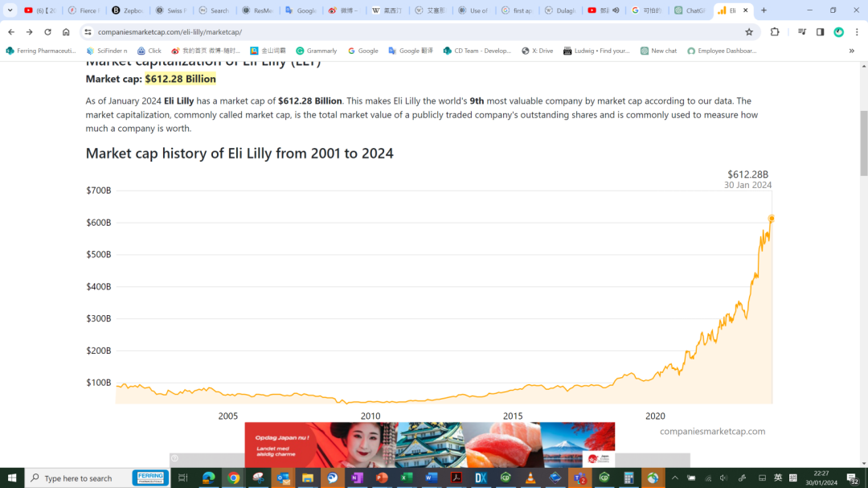Switch to the ResMed tab
The image size is (868, 488).
[x=257, y=10]
